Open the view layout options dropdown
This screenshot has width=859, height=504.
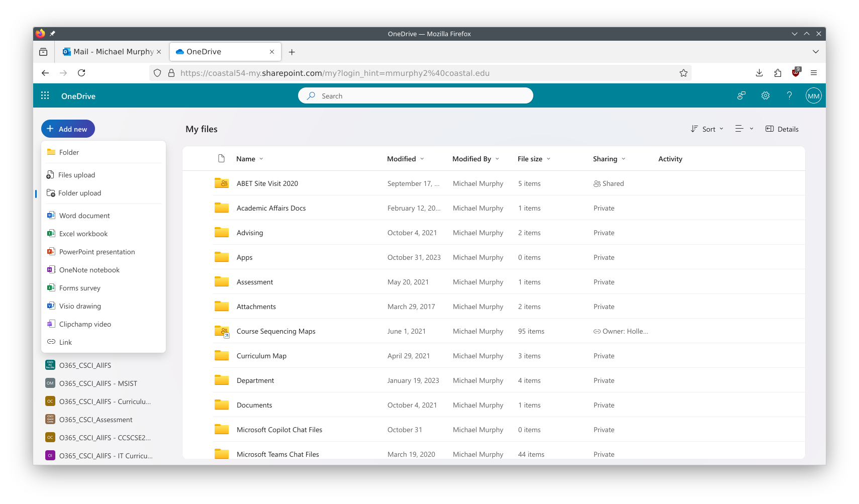coord(744,129)
